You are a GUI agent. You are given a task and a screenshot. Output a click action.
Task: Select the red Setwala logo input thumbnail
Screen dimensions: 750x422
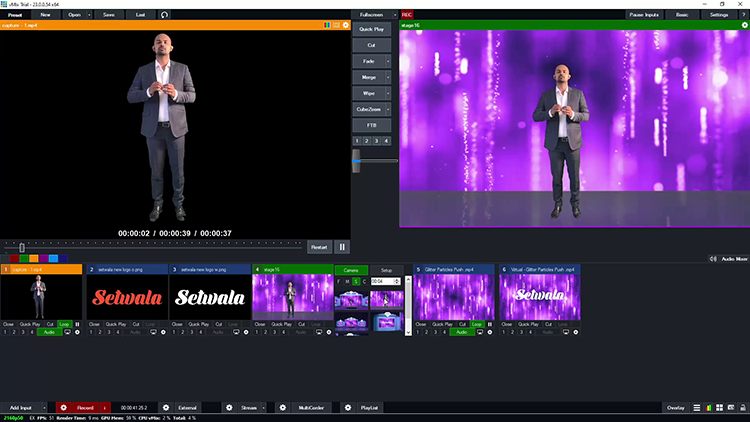click(126, 297)
